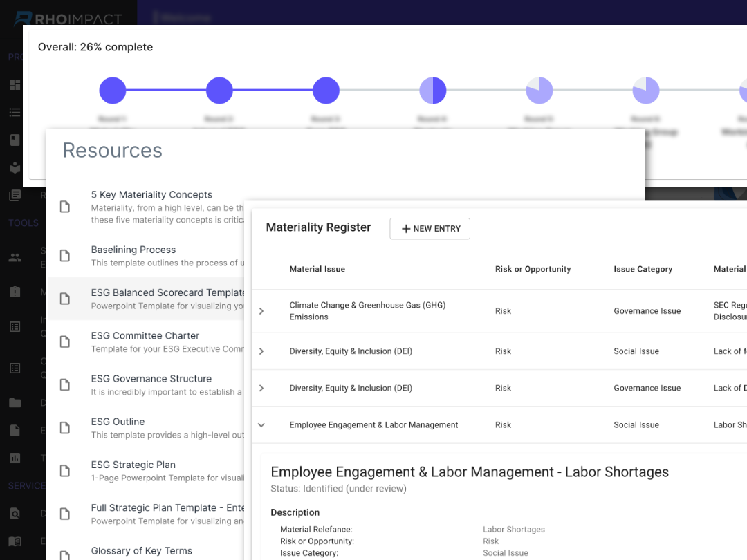
Task: Select the half-complete fourth progress step
Action: click(432, 90)
